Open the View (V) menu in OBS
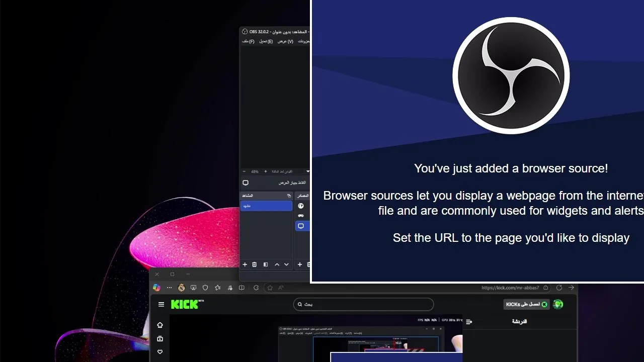 [x=285, y=41]
